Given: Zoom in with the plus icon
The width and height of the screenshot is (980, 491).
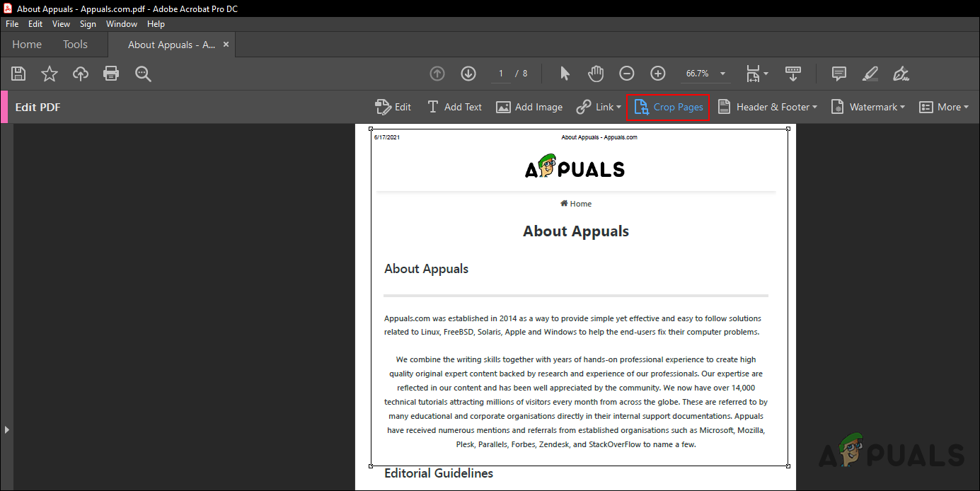Looking at the screenshot, I should pos(658,74).
